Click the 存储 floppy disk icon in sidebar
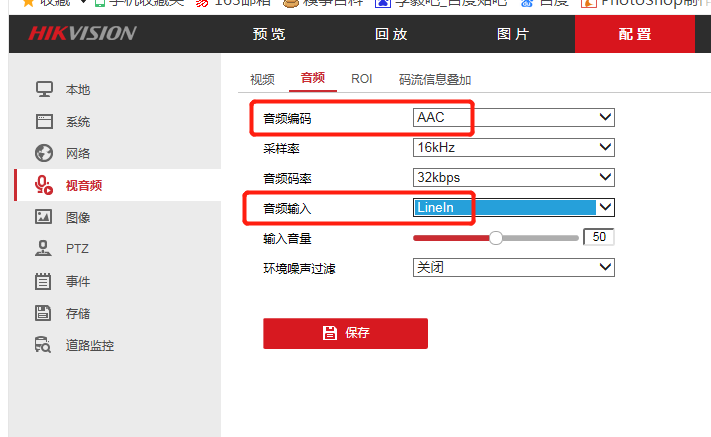 pyautogui.click(x=43, y=313)
